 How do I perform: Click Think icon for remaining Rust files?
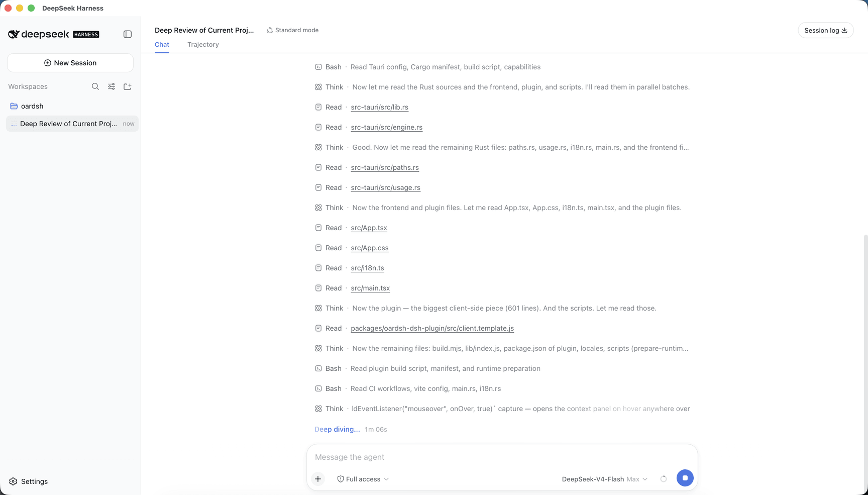point(318,147)
